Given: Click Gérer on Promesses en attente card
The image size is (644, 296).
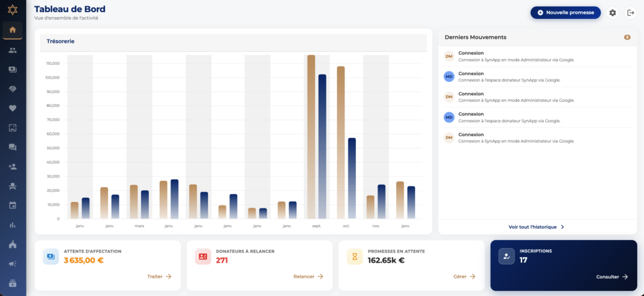Looking at the screenshot, I should (x=464, y=276).
